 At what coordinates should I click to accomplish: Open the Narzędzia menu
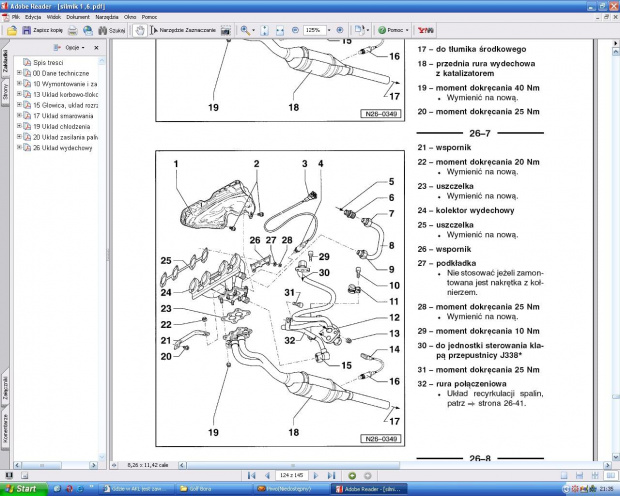[107, 17]
